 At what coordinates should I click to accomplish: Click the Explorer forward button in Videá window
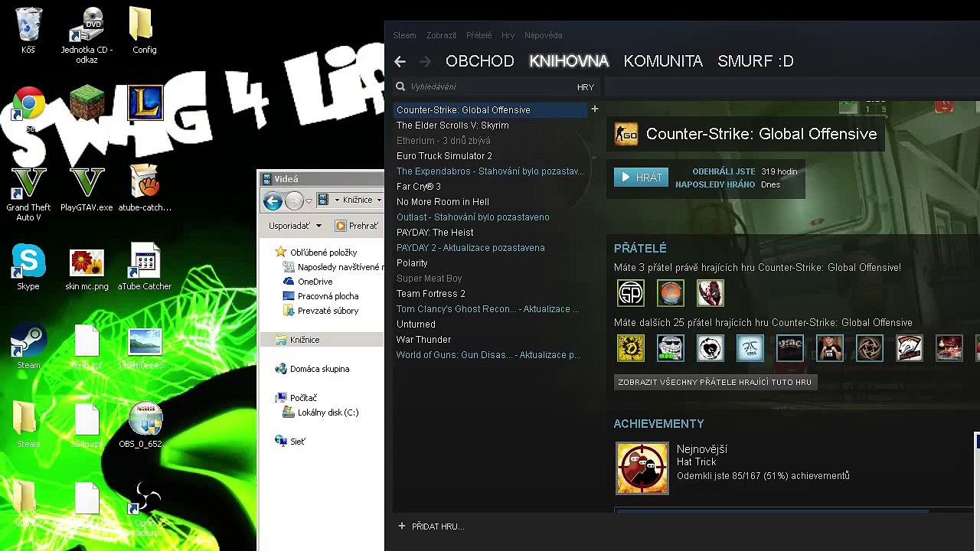294,201
